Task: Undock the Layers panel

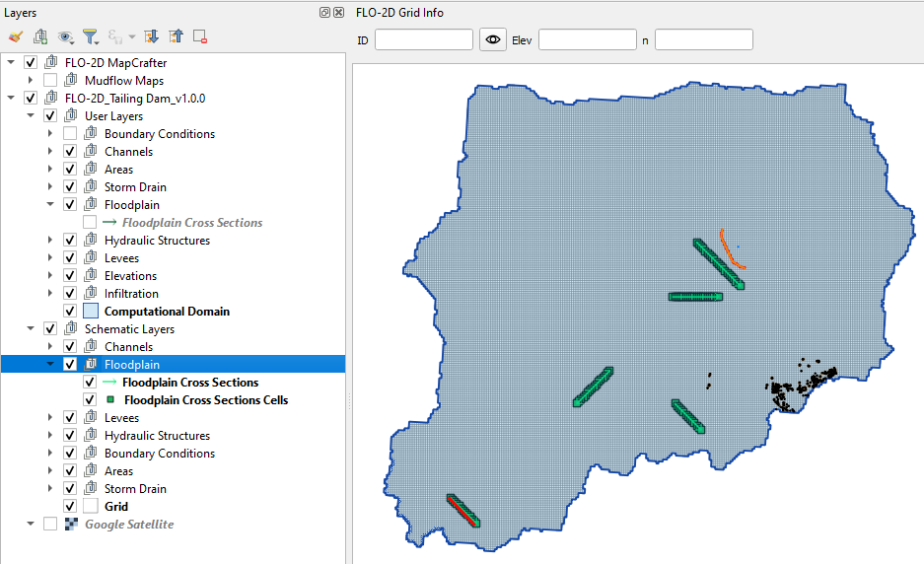Action: tap(324, 13)
